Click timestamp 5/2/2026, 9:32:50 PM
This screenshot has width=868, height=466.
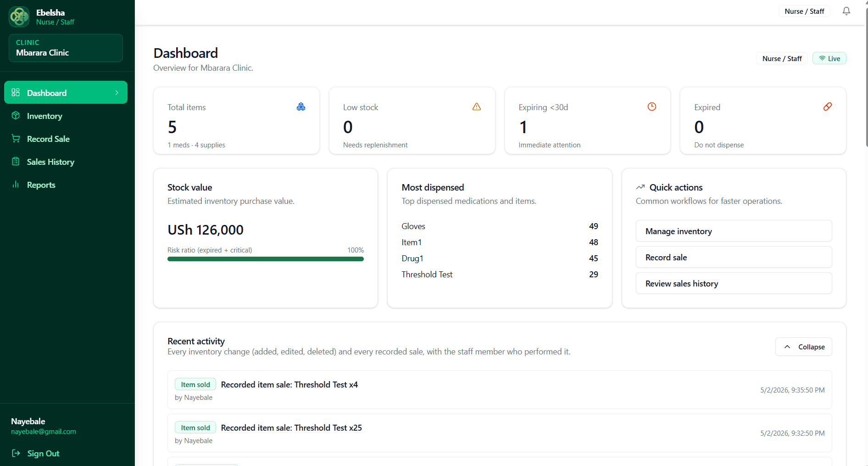tap(792, 433)
